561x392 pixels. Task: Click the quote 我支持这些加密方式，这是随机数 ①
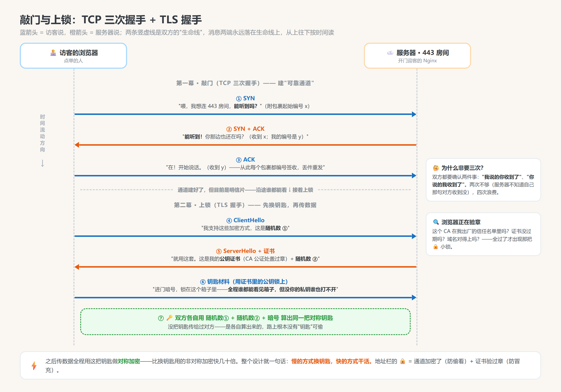pos(245,228)
